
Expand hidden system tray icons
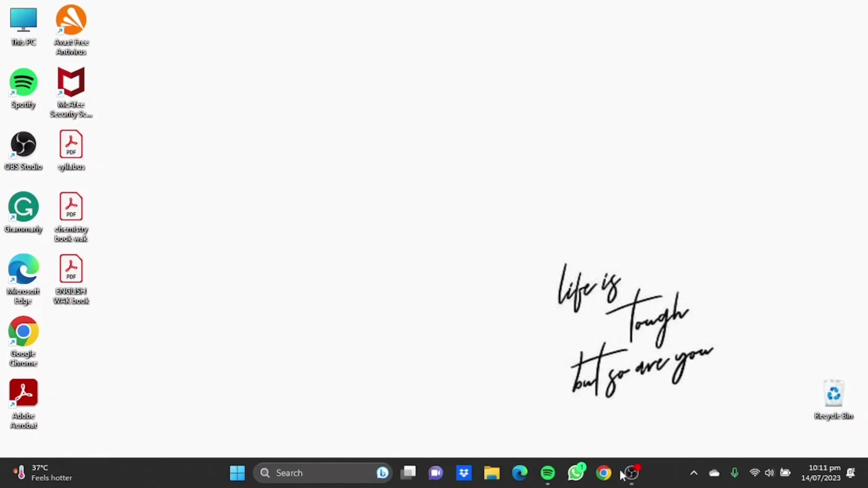pyautogui.click(x=694, y=473)
